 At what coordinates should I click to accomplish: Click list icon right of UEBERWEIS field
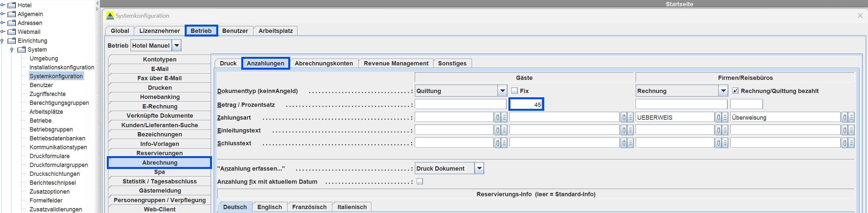(x=725, y=117)
